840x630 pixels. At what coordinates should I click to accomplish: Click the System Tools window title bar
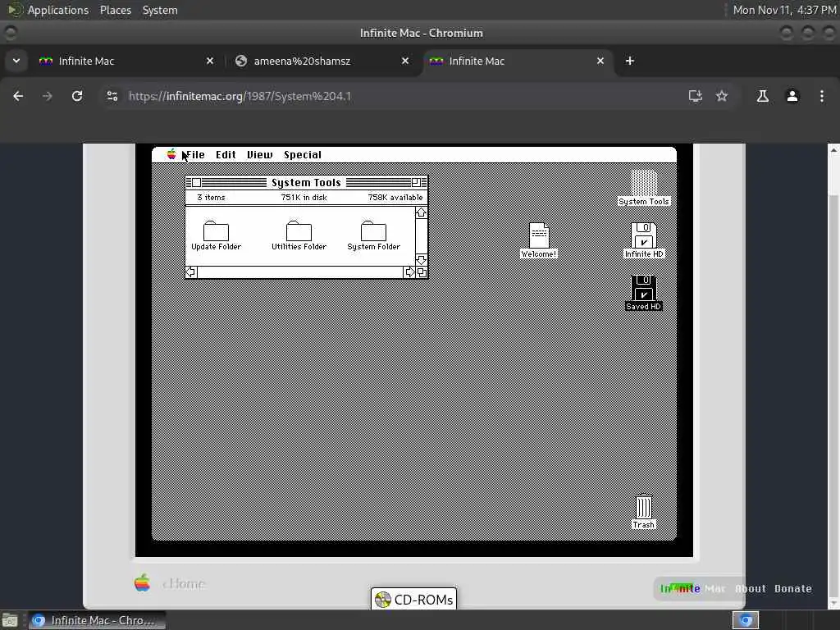click(x=306, y=182)
